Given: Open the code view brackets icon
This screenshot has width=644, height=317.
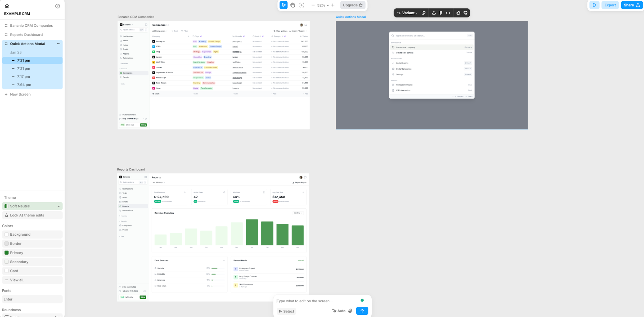Looking at the screenshot, I should pyautogui.click(x=448, y=13).
